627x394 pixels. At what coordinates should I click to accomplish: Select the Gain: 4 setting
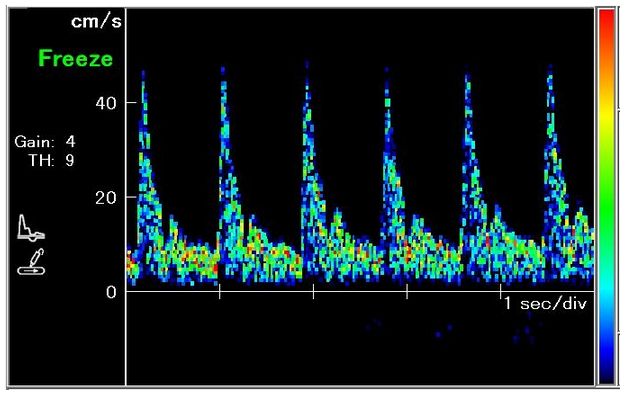point(44,142)
